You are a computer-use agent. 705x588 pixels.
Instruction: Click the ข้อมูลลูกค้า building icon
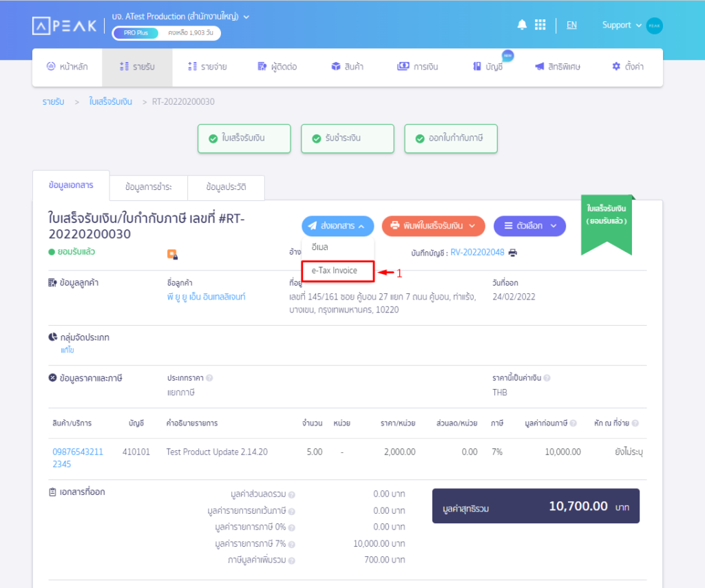coord(52,283)
